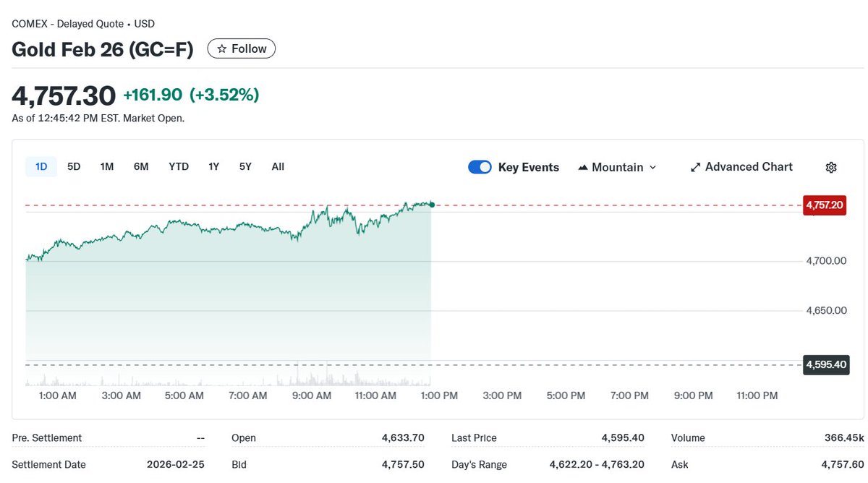
Task: Click the 4,650.00 axis label
Action: pos(826,311)
